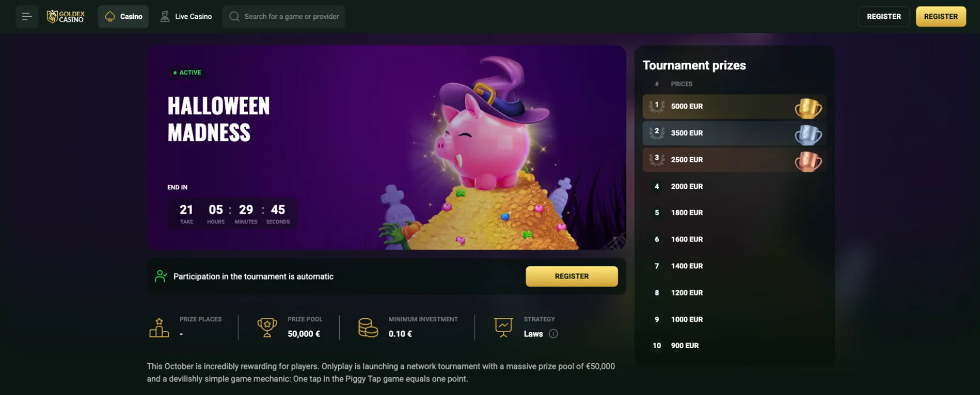The width and height of the screenshot is (980, 395).
Task: Click the prize places podium icon
Action: click(159, 327)
